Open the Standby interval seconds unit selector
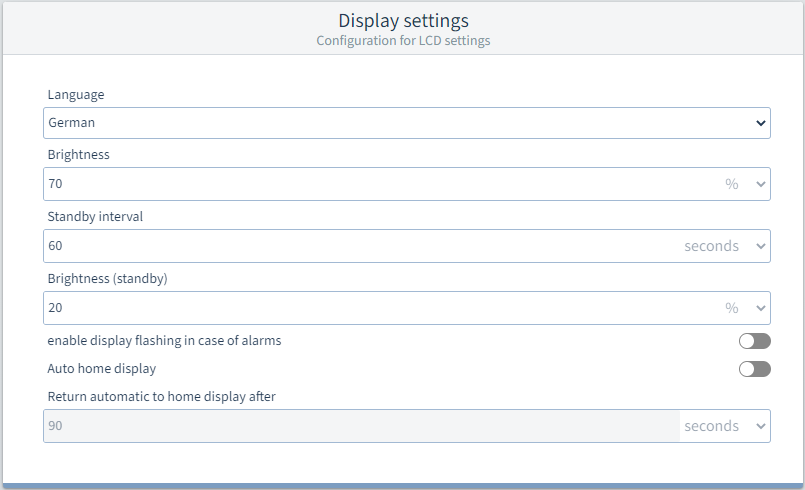Viewport: 805px width, 490px height. [725, 246]
